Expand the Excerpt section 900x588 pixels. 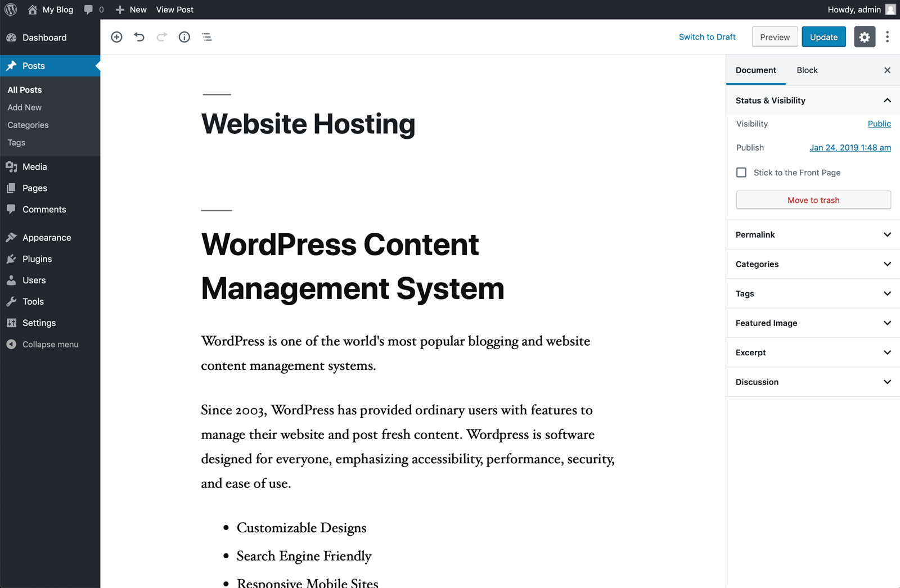[x=813, y=352]
